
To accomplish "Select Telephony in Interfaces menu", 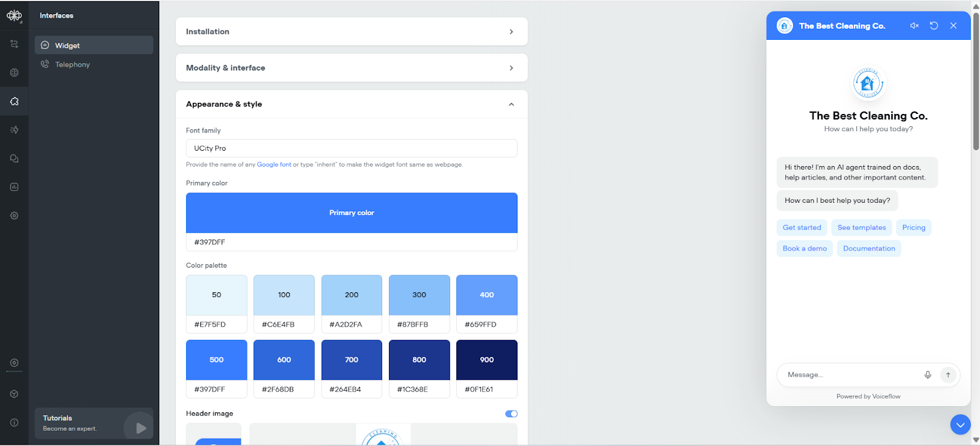I will pos(94,64).
